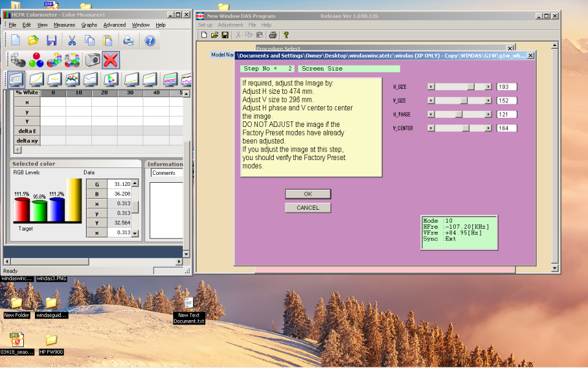
Task: Save the HCFR measures file
Action: [x=51, y=40]
